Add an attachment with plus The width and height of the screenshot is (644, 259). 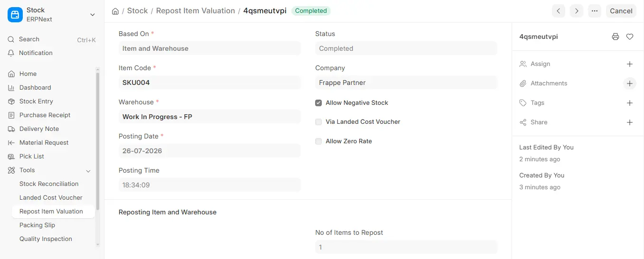(x=630, y=83)
